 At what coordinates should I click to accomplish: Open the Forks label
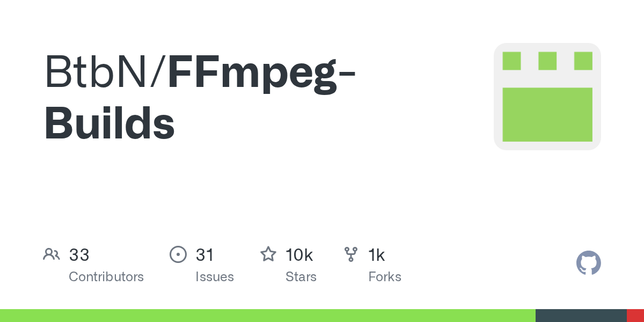pos(385,277)
